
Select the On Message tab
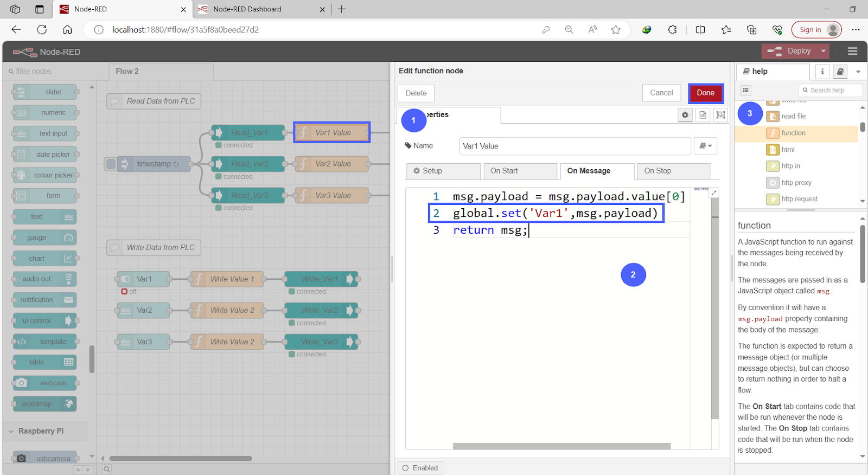(597, 171)
